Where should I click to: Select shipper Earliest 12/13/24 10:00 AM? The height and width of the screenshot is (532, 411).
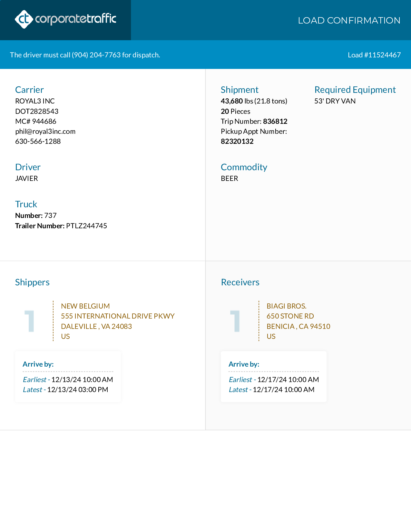(x=68, y=379)
